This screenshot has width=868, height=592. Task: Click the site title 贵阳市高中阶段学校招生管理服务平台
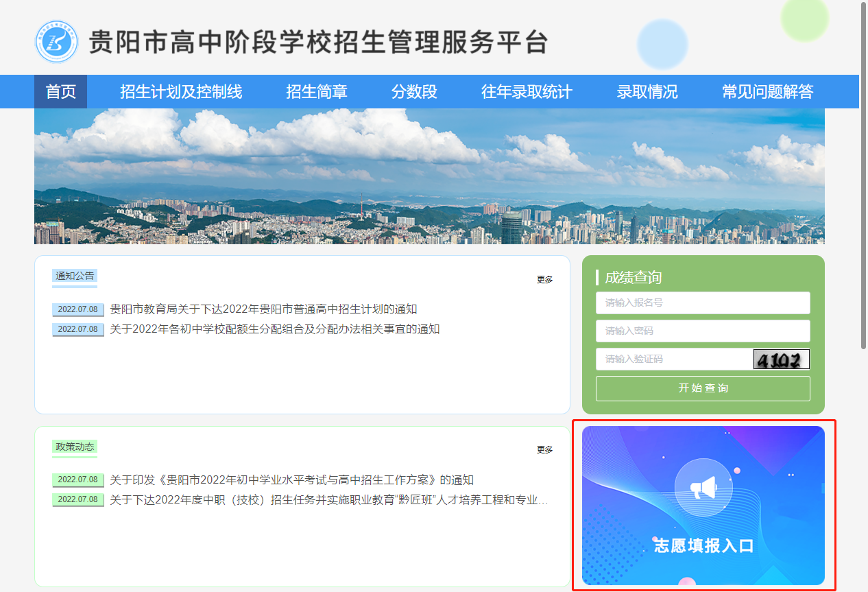point(319,43)
